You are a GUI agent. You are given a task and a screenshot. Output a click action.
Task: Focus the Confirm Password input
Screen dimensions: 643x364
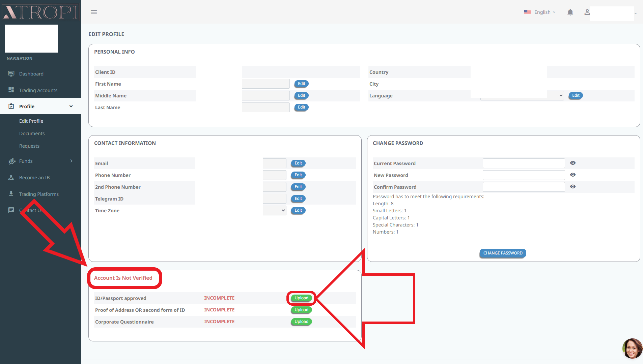524,187
